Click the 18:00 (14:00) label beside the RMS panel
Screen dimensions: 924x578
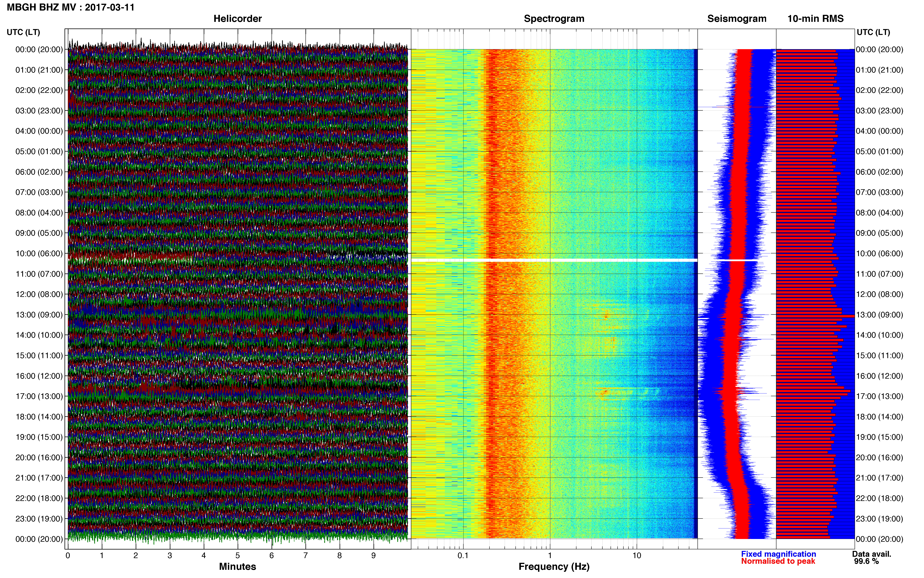[x=880, y=417]
